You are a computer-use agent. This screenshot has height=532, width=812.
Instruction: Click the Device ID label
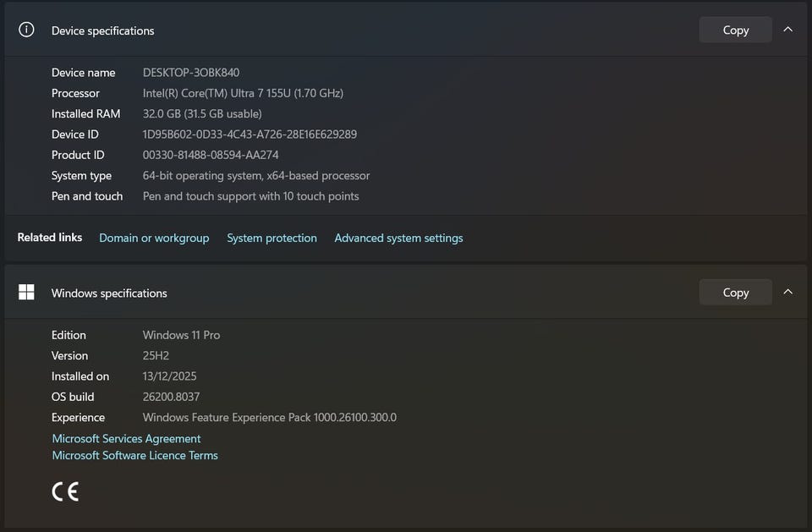[x=75, y=134]
